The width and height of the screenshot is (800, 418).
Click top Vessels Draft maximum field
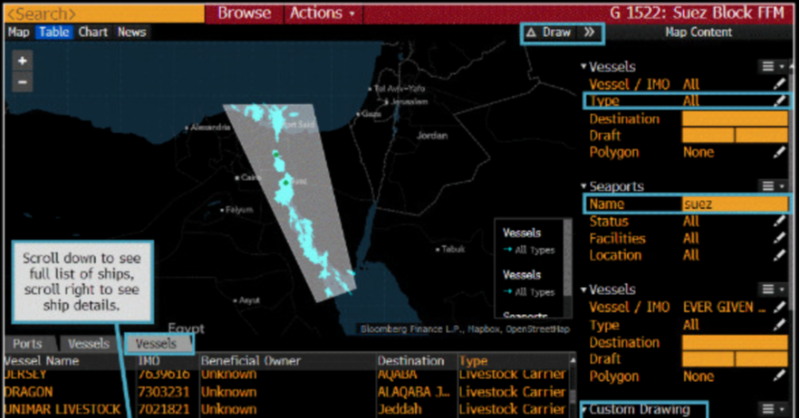[762, 135]
